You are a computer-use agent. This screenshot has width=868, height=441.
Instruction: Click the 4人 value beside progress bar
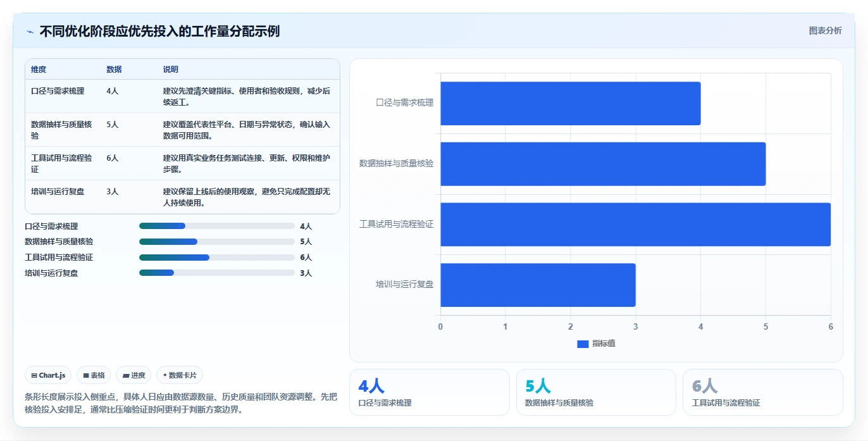pyautogui.click(x=306, y=227)
